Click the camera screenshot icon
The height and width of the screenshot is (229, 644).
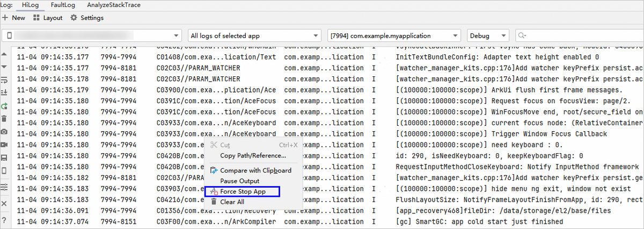click(4, 132)
